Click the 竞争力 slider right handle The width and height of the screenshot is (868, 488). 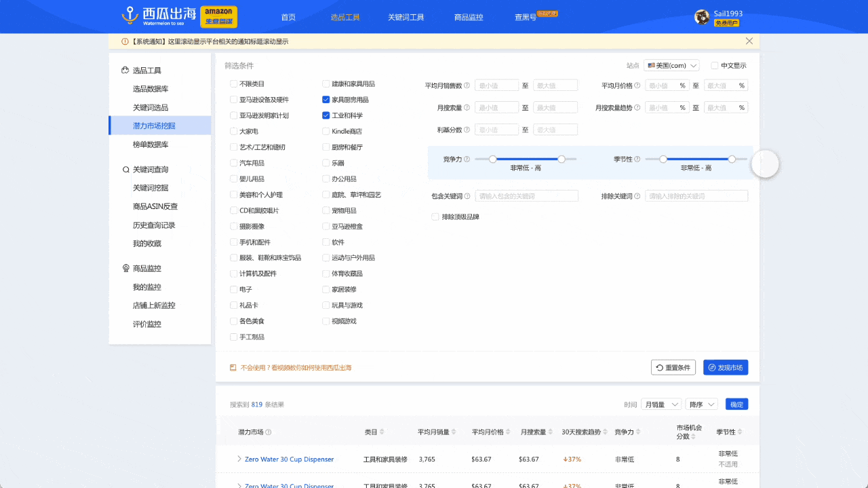(561, 159)
